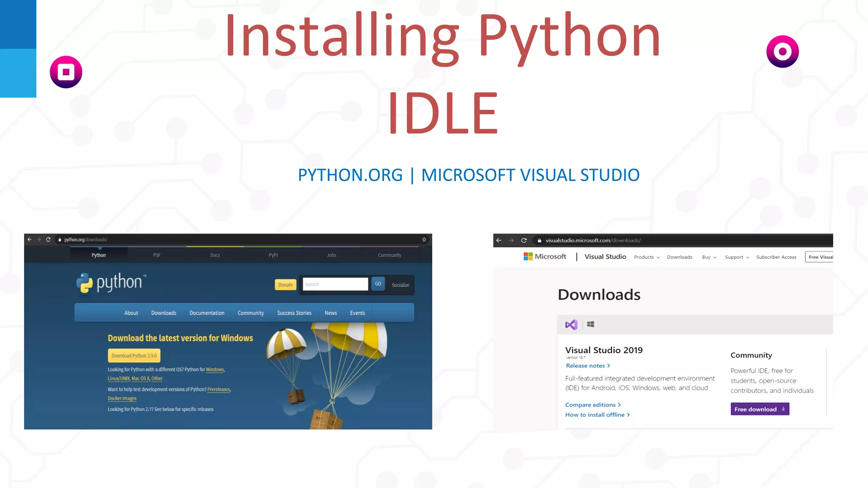Image resolution: width=868 pixels, height=488 pixels.
Task: Click forward arrow in python.org browser
Action: pos(39,239)
